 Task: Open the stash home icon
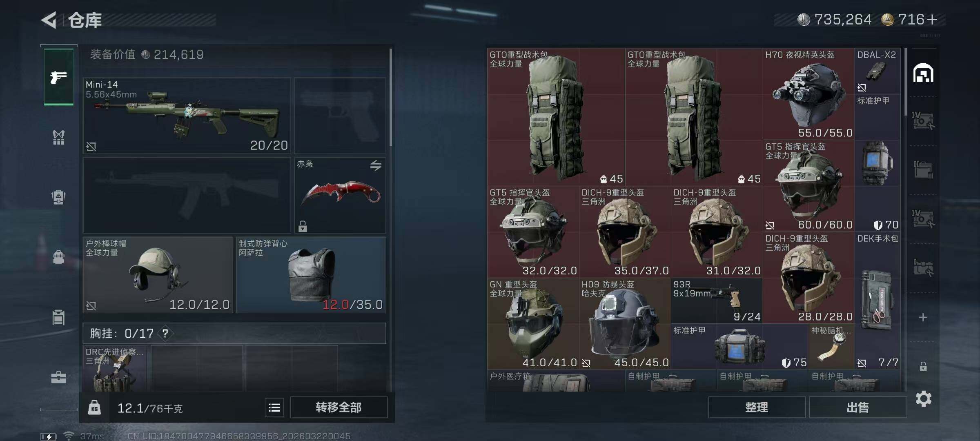coord(923,73)
